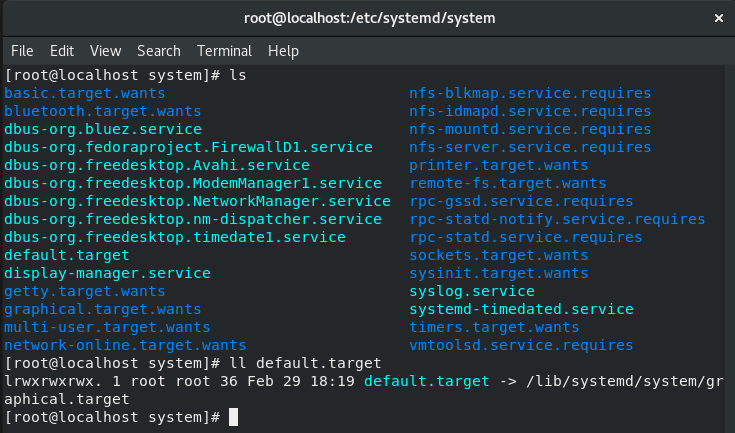Open the Search menu
The height and width of the screenshot is (433, 735).
159,51
